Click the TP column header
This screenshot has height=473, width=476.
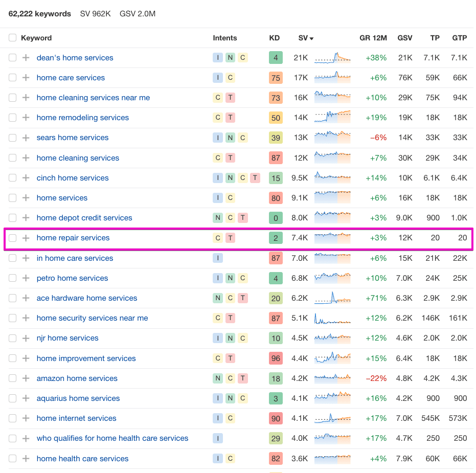tap(435, 38)
